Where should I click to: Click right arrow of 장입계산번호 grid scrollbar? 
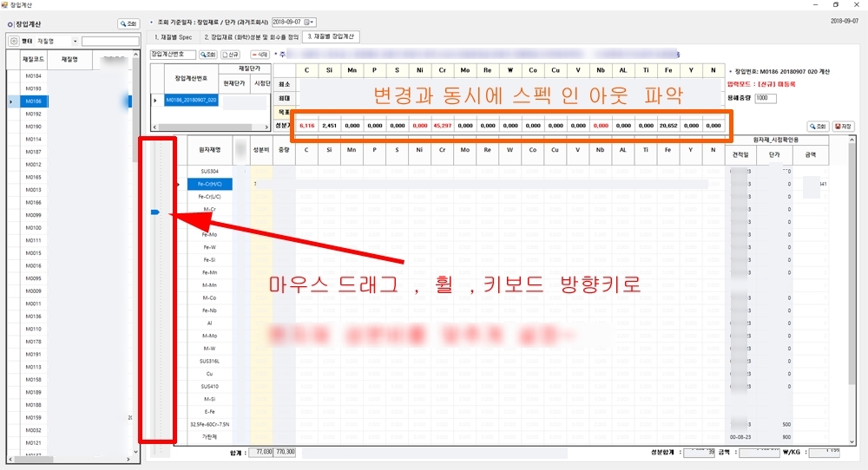click(266, 127)
